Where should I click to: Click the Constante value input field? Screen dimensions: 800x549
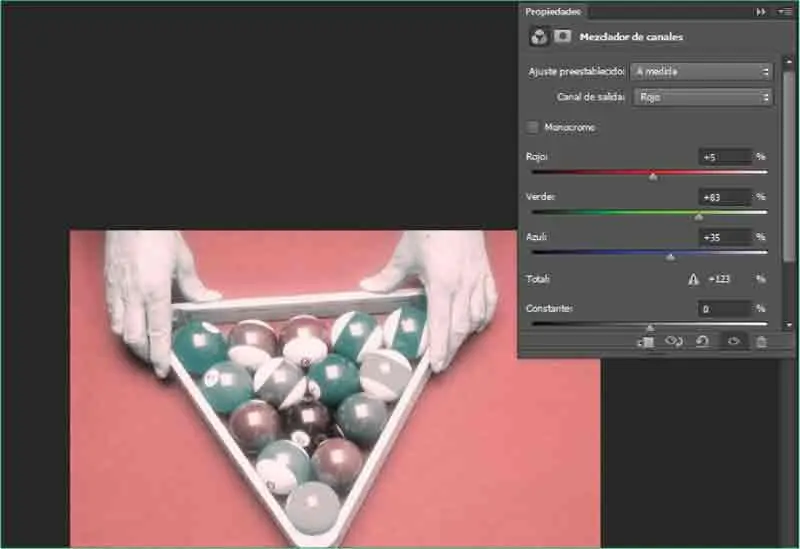[x=725, y=309]
